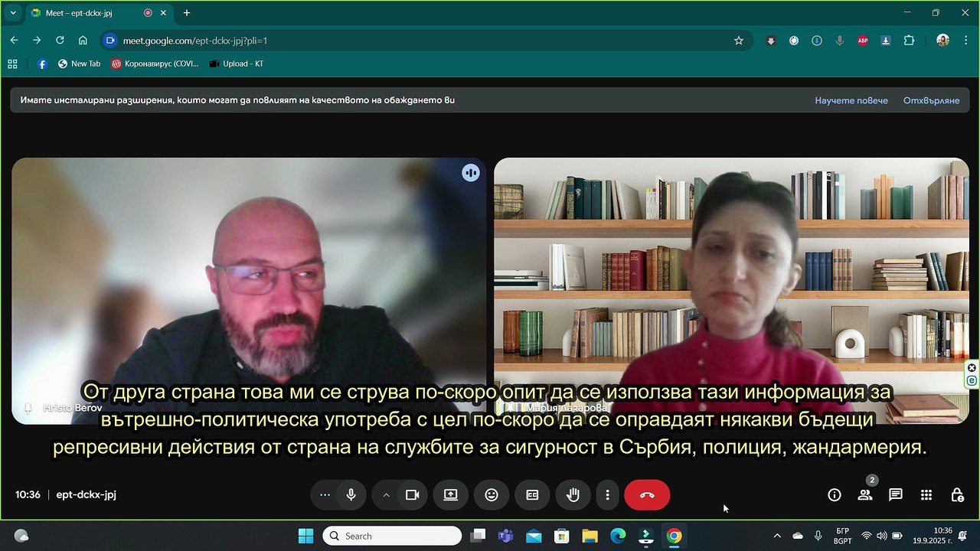The width and height of the screenshot is (980, 551).
Task: Open Microsoft Edge from the taskbar
Action: click(618, 536)
